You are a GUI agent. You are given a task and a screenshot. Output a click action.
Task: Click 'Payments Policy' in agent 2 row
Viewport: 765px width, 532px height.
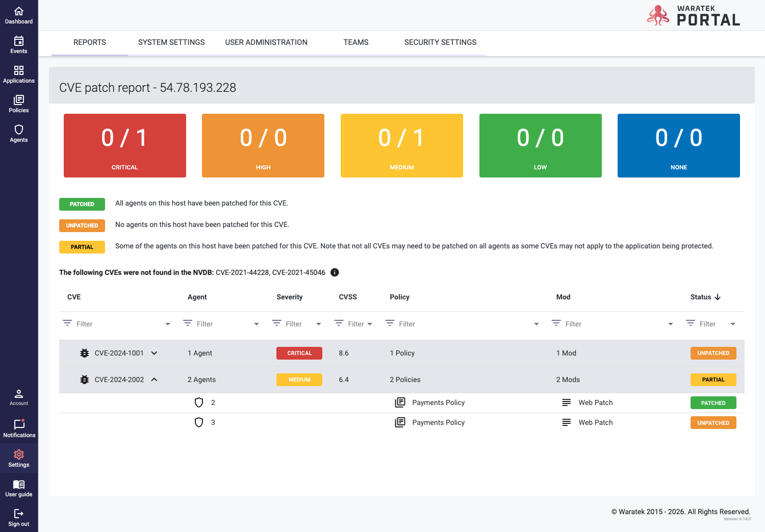tap(439, 402)
